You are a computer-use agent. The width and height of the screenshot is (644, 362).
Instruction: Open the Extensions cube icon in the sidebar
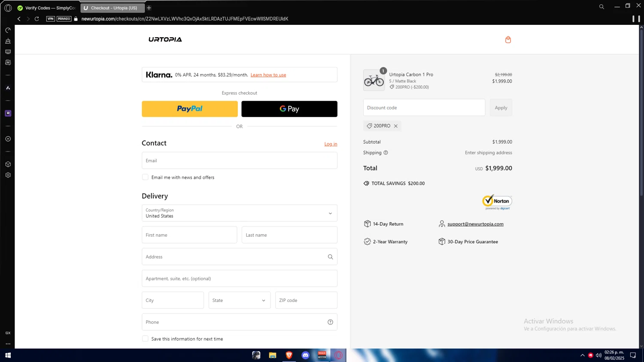point(8,164)
